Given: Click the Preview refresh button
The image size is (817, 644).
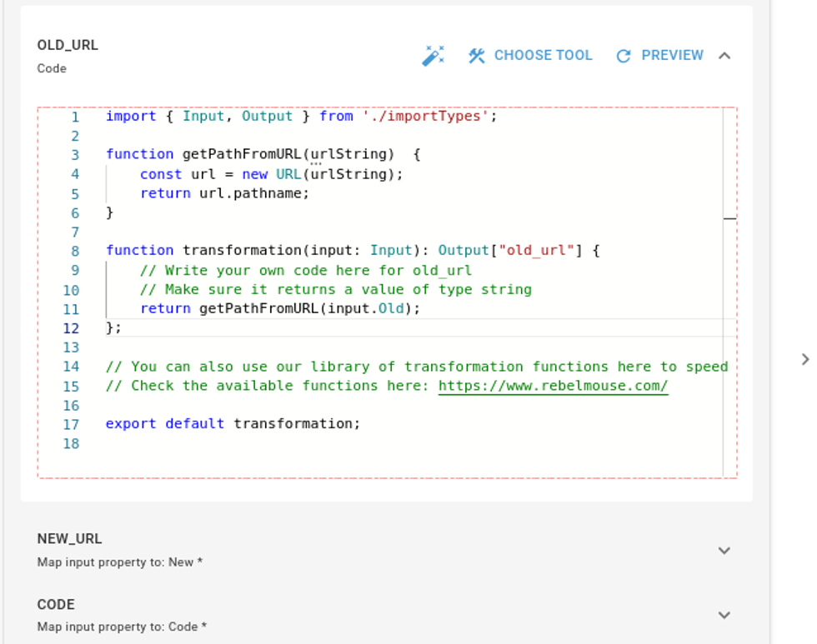Looking at the screenshot, I should click(659, 56).
